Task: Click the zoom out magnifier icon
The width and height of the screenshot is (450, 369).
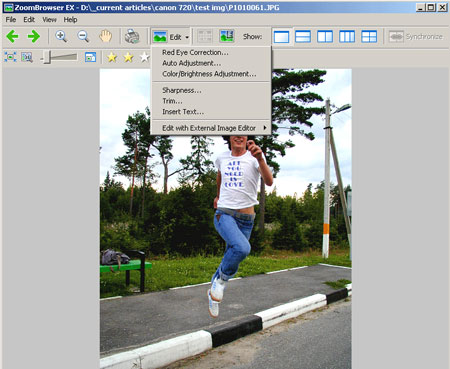Action: pos(83,36)
